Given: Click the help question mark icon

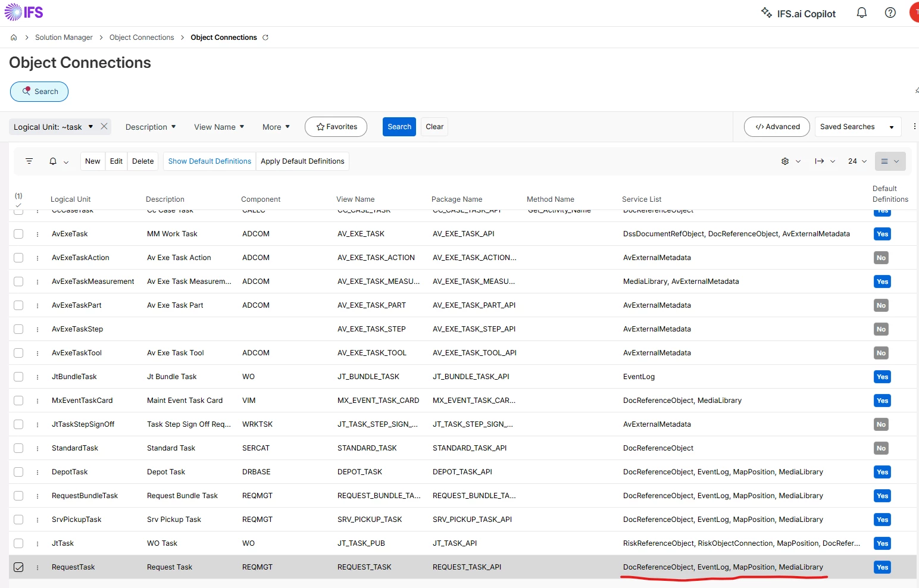Looking at the screenshot, I should [890, 13].
